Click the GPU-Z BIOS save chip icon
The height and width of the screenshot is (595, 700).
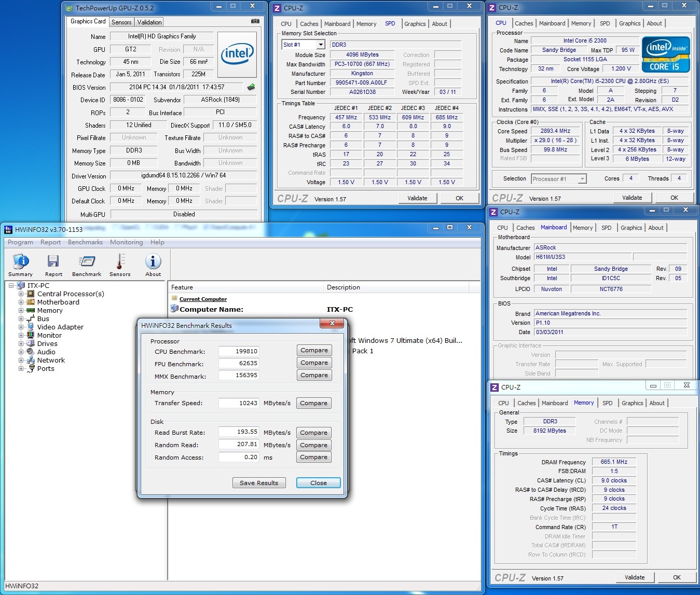(x=251, y=87)
